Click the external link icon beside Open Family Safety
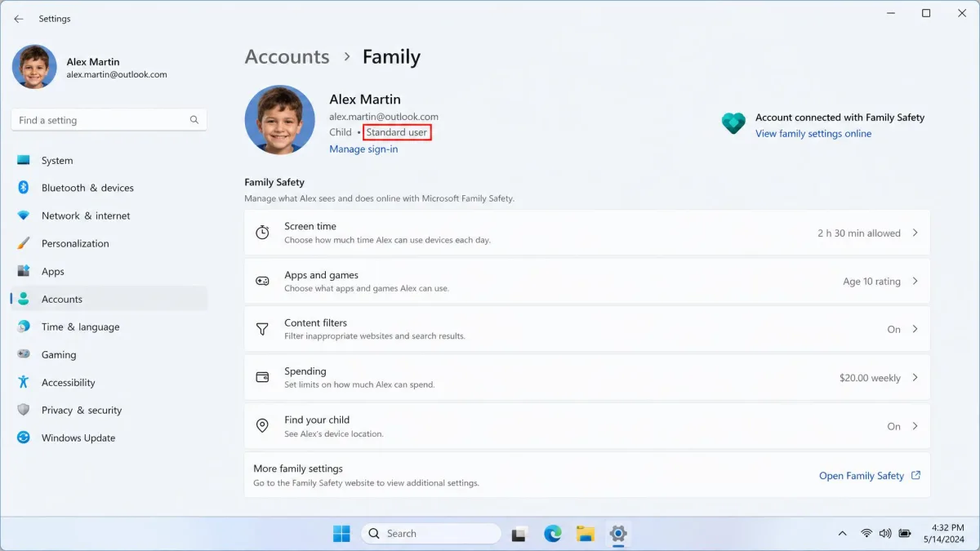Viewport: 980px width, 551px height. [915, 475]
